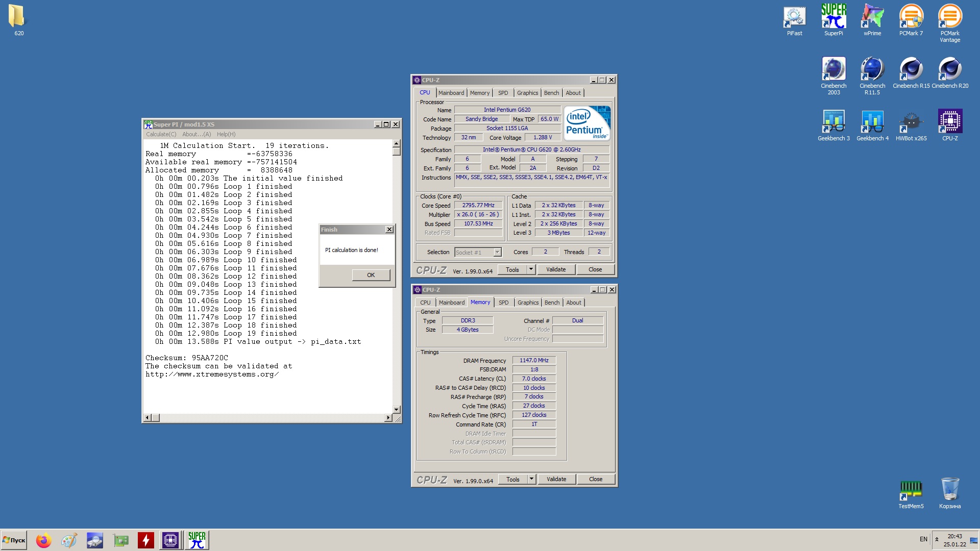Launch HWBot x265 shortcut
The image size is (980, 551).
click(x=911, y=124)
